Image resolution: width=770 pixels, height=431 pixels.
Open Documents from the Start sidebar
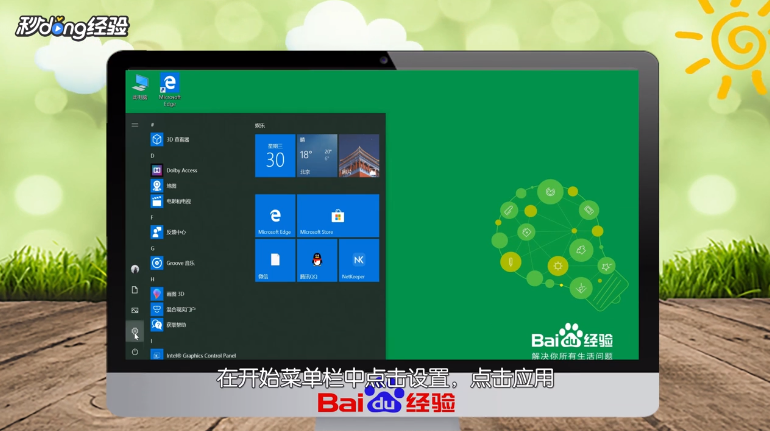tap(135, 290)
